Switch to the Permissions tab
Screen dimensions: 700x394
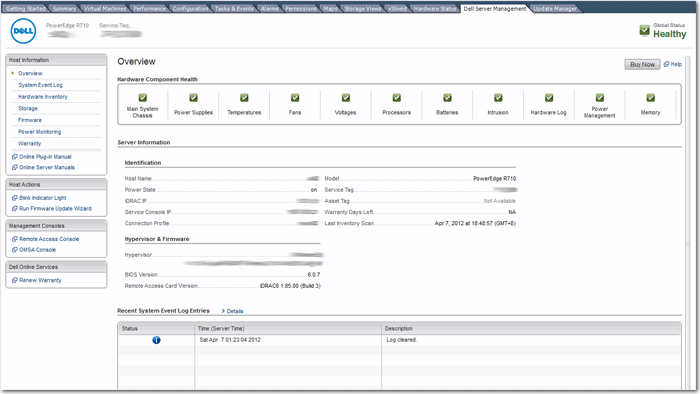tap(301, 8)
